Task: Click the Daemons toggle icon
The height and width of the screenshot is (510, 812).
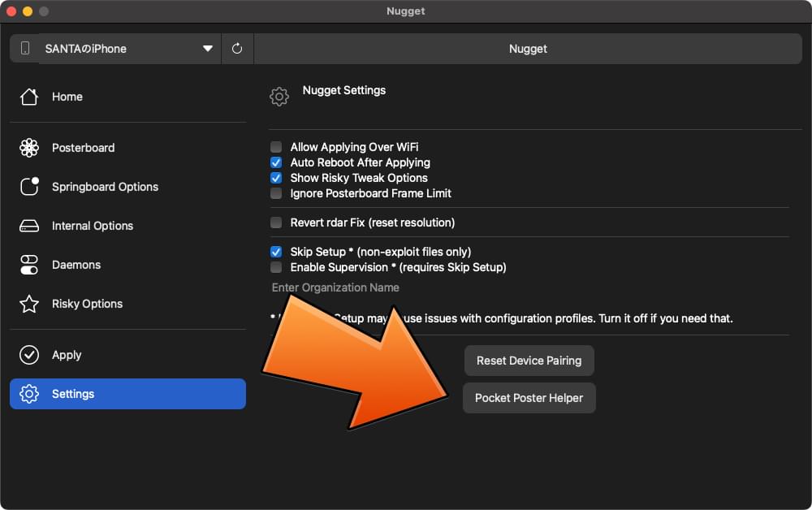Action: click(29, 265)
